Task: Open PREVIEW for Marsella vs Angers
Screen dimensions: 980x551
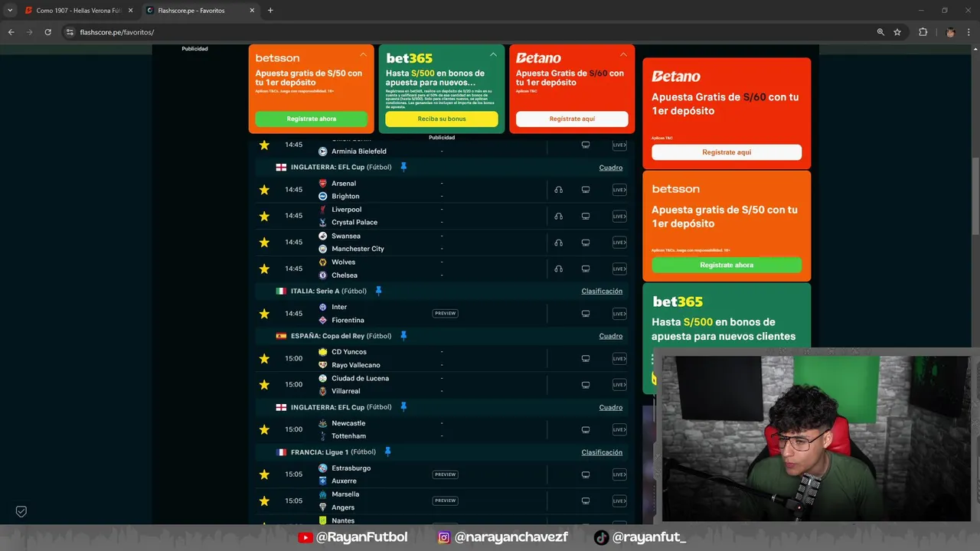Action: tap(445, 500)
